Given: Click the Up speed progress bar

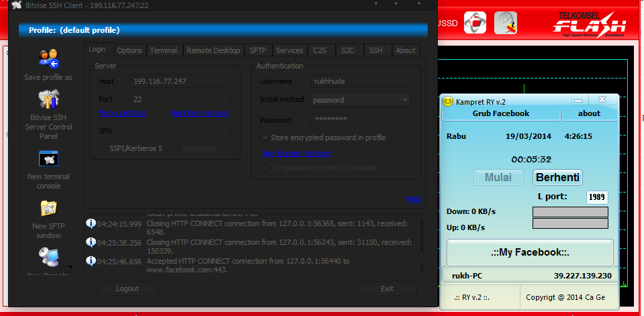Looking at the screenshot, I should [570, 223].
